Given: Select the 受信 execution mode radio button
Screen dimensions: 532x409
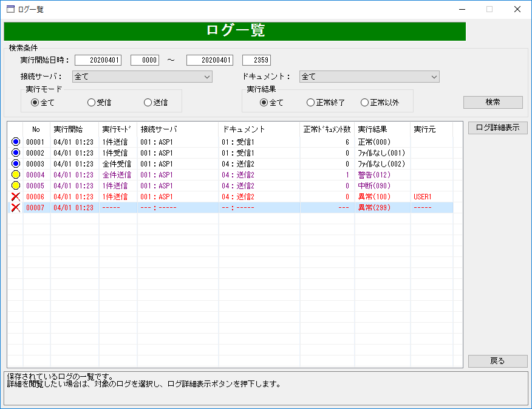Looking at the screenshot, I should pyautogui.click(x=92, y=103).
